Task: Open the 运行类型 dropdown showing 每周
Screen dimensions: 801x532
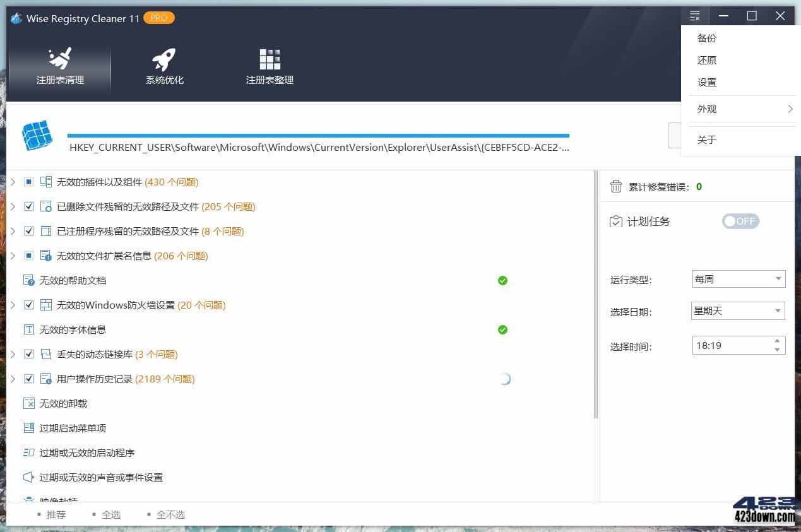Action: pyautogui.click(x=739, y=279)
